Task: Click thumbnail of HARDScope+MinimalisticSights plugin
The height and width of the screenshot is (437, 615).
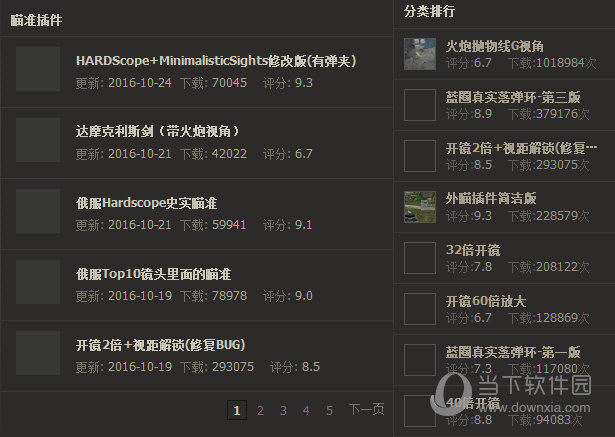Action: [x=38, y=70]
